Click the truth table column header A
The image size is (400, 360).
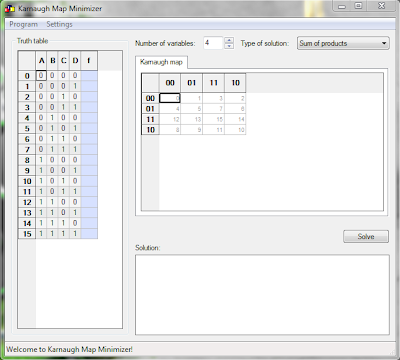(x=41, y=61)
